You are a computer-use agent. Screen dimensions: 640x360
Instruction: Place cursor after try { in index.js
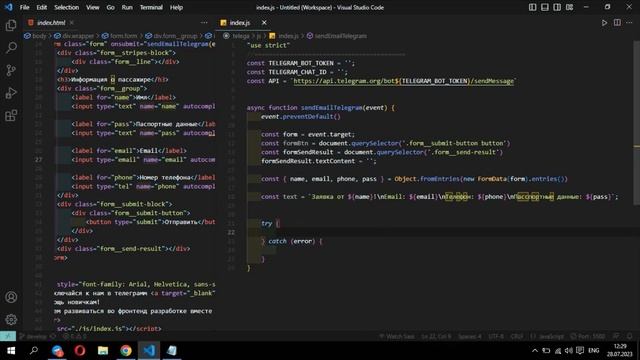click(x=280, y=223)
